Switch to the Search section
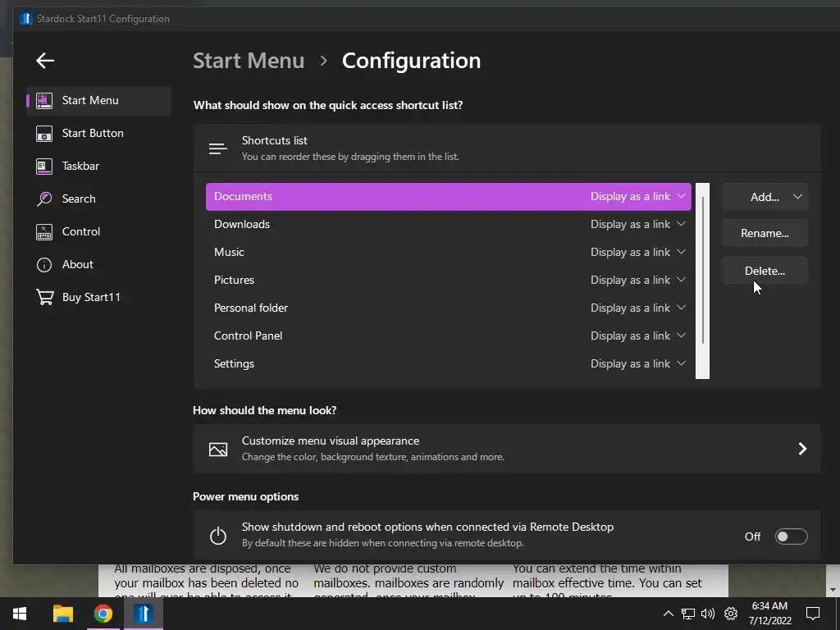This screenshot has height=630, width=840. [98, 199]
